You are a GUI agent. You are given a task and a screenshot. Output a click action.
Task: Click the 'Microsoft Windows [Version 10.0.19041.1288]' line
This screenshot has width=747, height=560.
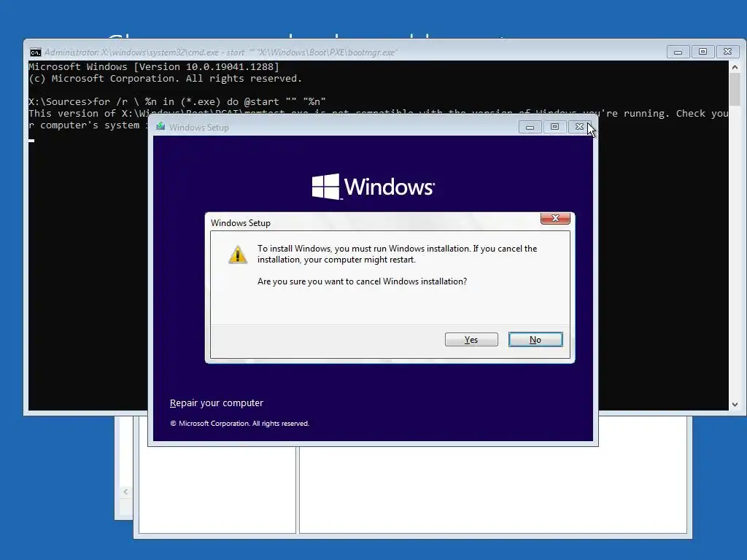[x=154, y=66]
